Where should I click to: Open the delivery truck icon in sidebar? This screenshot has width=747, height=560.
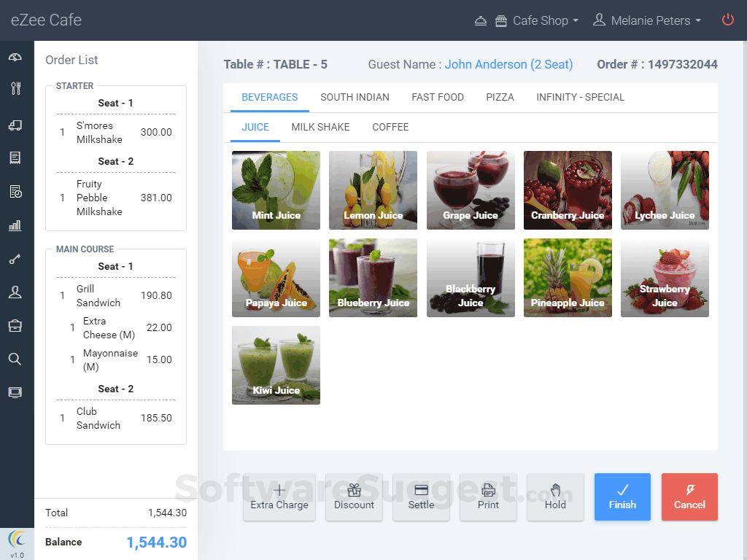coord(15,125)
